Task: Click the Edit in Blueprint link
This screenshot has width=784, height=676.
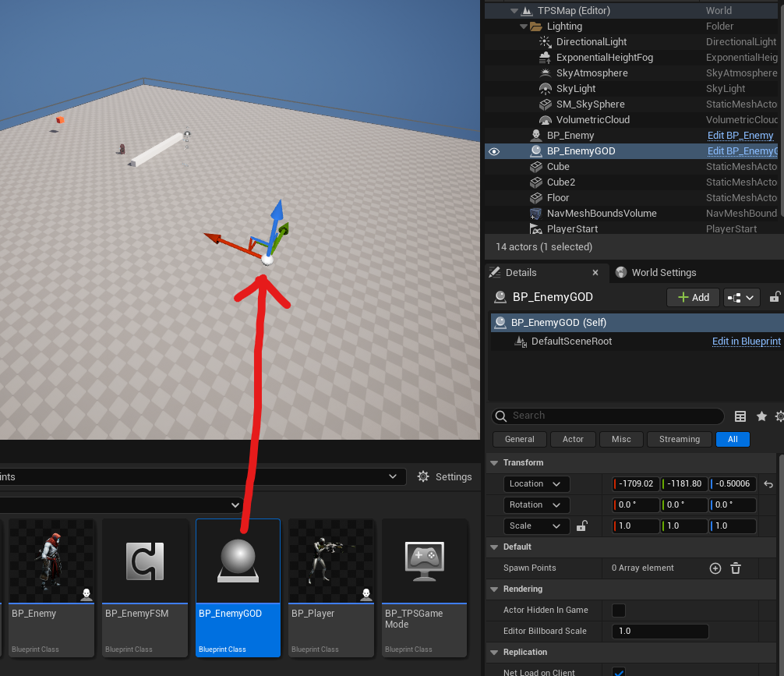Action: 746,342
